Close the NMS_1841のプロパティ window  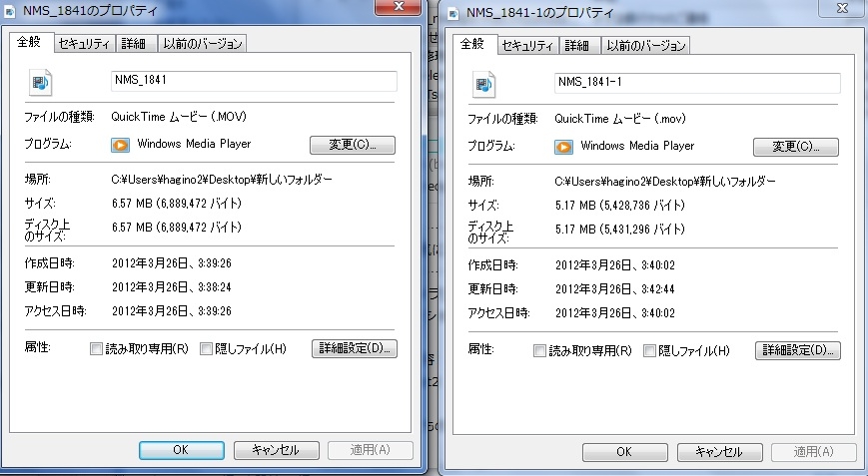[398, 7]
